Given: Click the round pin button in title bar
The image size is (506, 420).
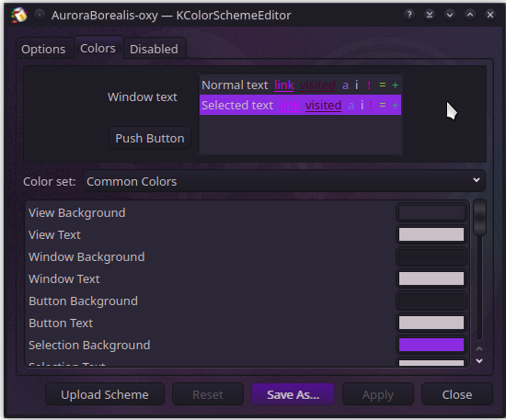Looking at the screenshot, I should (x=40, y=15).
